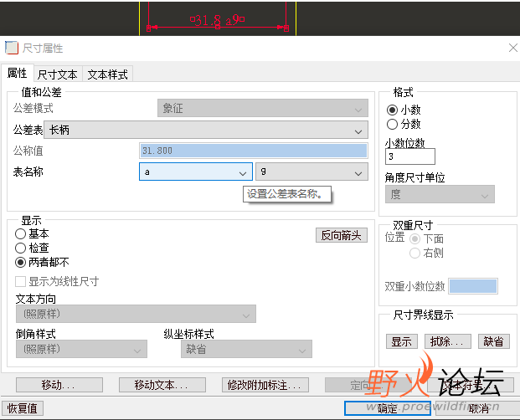Click the 双重小数位数 input field
This screenshot has width=520, height=420.
click(473, 286)
